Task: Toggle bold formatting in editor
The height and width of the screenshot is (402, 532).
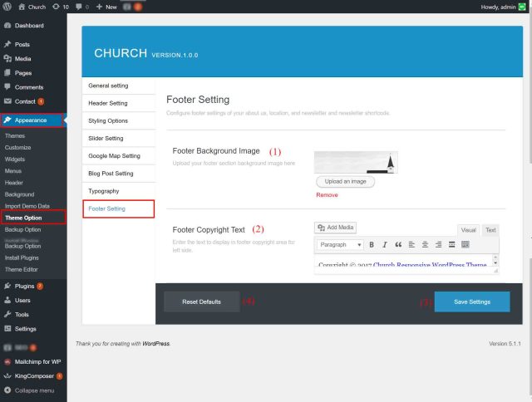Action: click(x=372, y=245)
